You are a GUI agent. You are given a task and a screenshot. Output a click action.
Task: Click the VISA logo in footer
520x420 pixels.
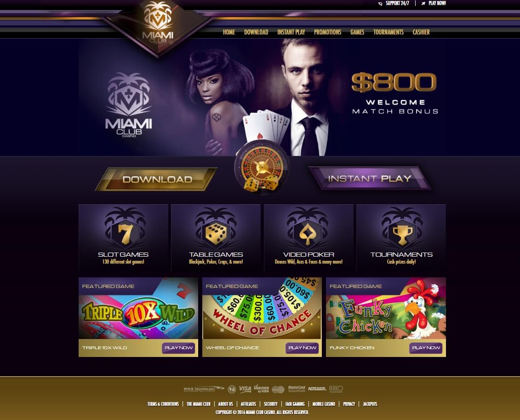coord(245,389)
